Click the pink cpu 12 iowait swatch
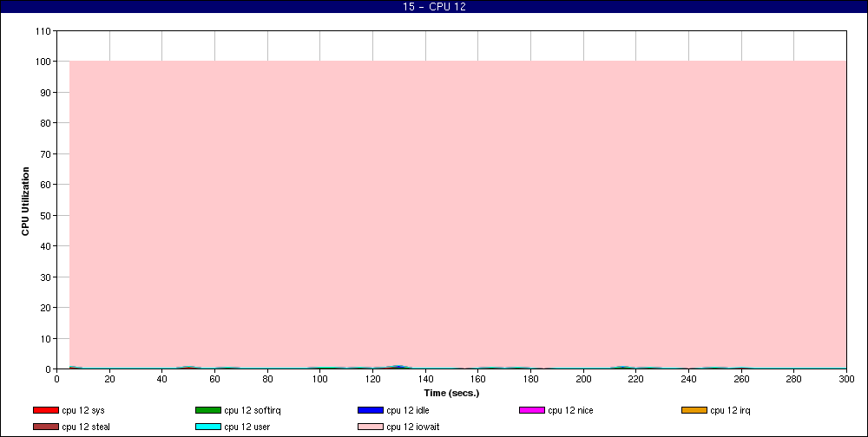 tap(371, 427)
